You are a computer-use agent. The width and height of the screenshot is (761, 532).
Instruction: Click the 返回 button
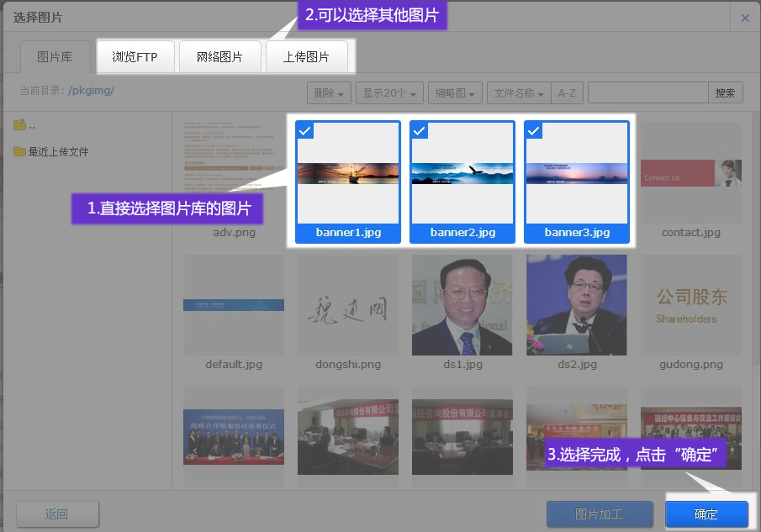click(57, 514)
